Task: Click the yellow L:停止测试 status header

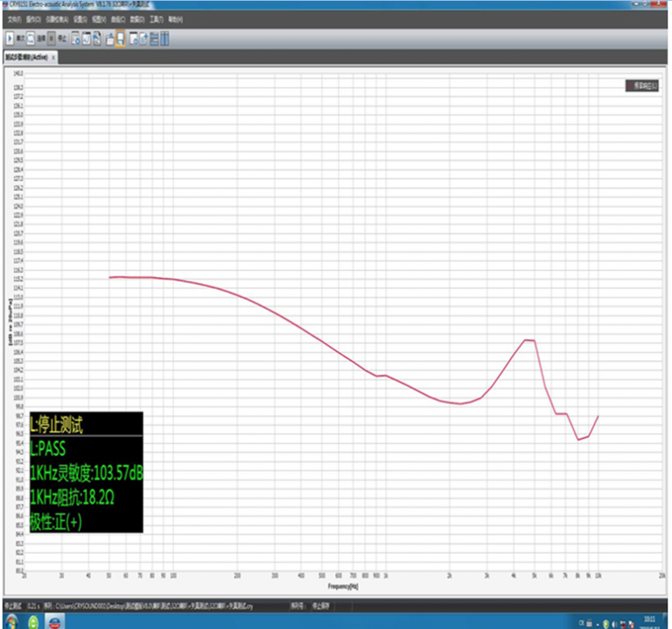Action: point(56,425)
